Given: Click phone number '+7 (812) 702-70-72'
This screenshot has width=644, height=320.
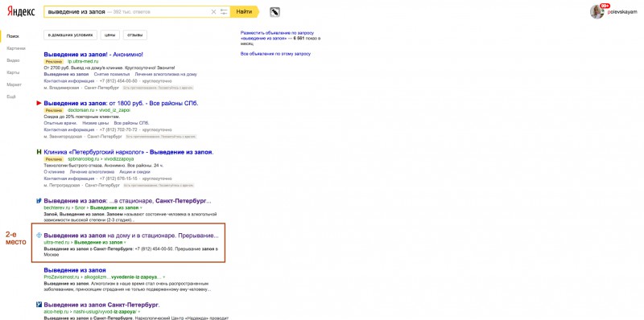Looking at the screenshot, I should tap(118, 129).
